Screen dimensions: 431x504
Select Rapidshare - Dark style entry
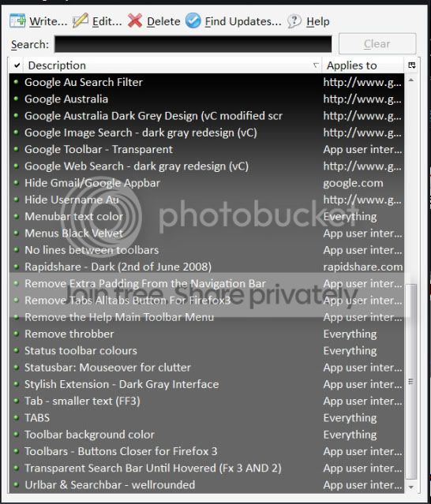click(x=207, y=267)
